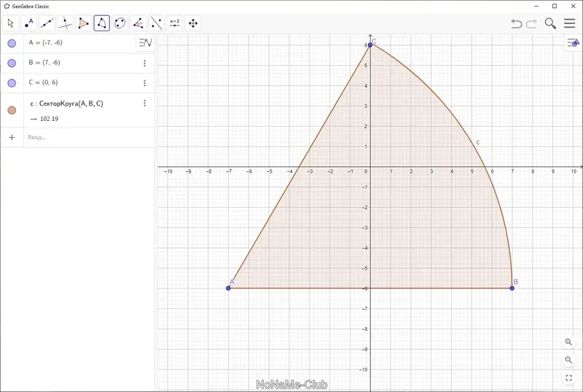Image resolution: width=583 pixels, height=392 pixels.
Task: Toggle algebra view style bar
Action: click(x=145, y=43)
